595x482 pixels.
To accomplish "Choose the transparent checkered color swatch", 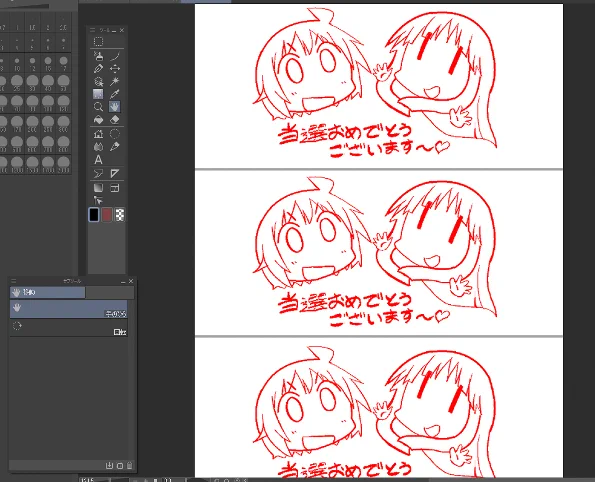I will coord(120,215).
